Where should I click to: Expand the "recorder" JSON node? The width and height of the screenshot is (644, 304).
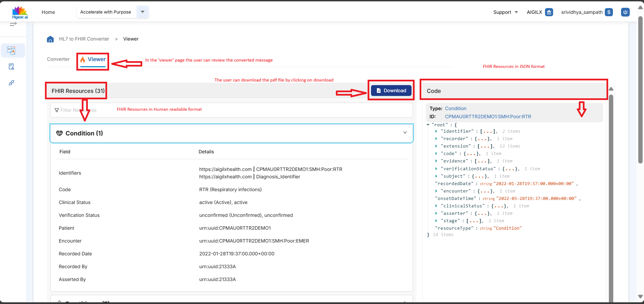pos(437,139)
